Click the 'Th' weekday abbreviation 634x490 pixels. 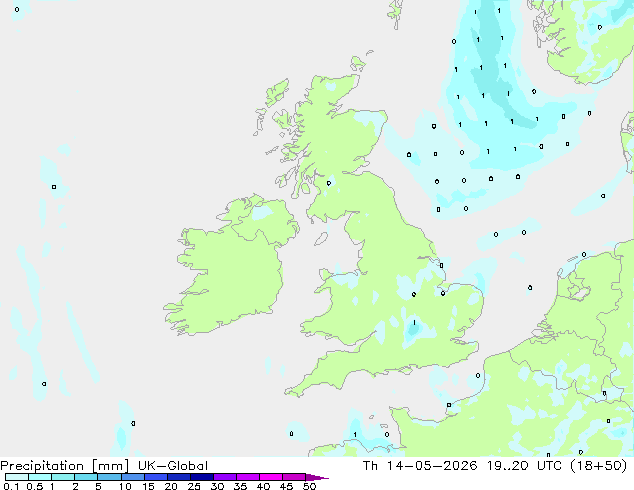tap(370, 466)
